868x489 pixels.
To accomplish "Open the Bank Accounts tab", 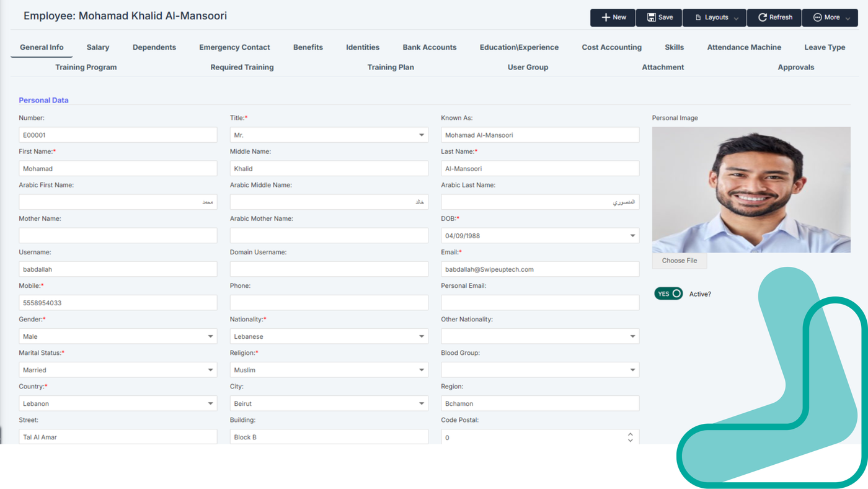I will [x=429, y=47].
